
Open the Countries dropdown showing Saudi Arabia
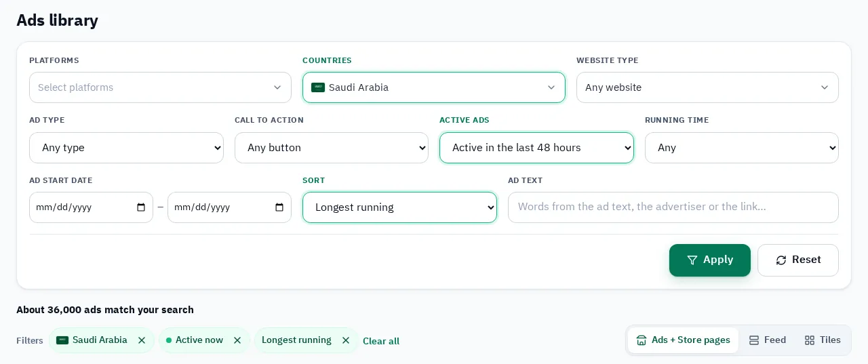434,87
